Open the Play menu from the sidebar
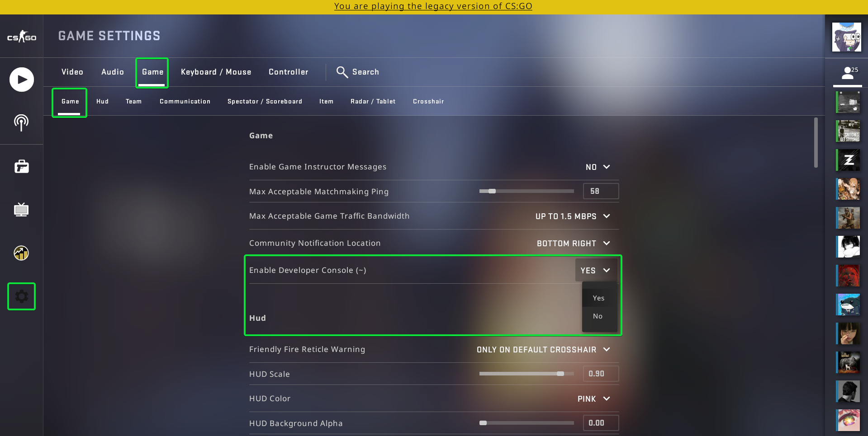868x436 pixels. [22, 80]
